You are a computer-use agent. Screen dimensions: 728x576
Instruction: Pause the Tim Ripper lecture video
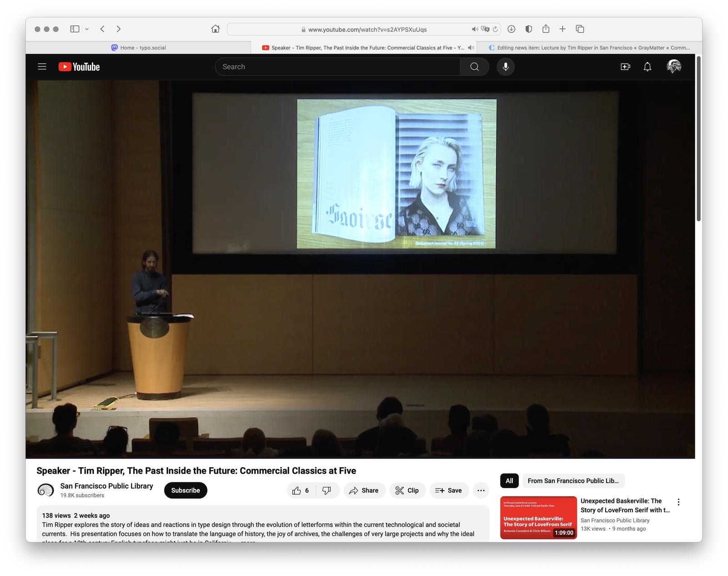[x=360, y=269]
